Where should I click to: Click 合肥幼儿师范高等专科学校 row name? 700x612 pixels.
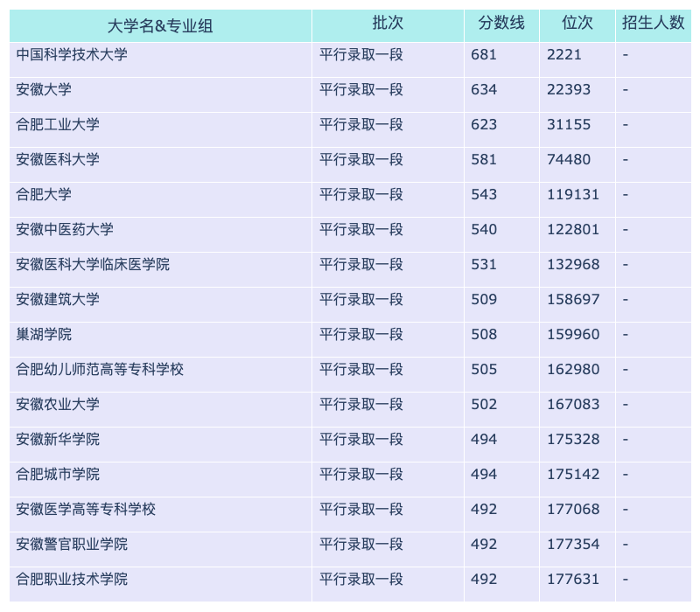click(x=100, y=369)
